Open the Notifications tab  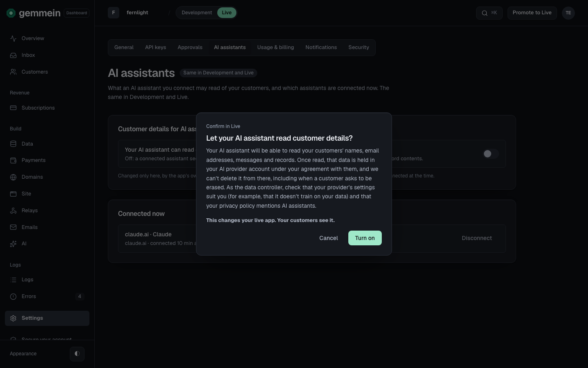click(x=321, y=47)
